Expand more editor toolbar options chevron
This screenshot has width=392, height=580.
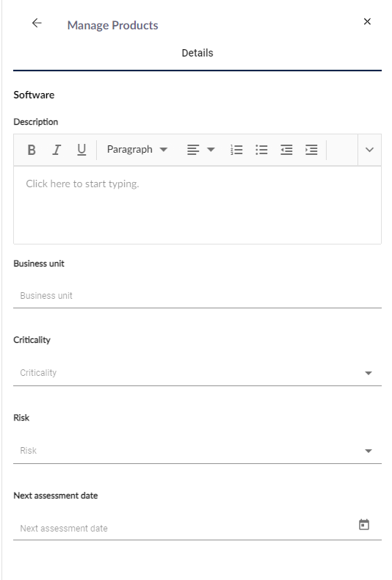coord(369,150)
